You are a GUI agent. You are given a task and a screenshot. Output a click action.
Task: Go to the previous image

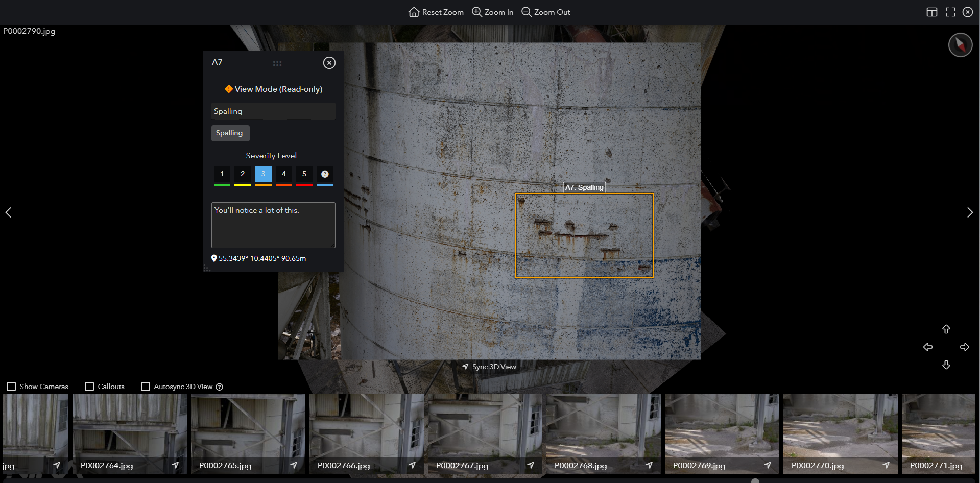pyautogui.click(x=9, y=212)
